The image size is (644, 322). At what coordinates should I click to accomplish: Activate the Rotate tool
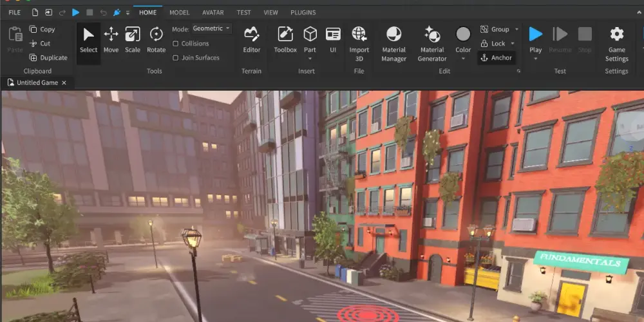click(x=156, y=40)
